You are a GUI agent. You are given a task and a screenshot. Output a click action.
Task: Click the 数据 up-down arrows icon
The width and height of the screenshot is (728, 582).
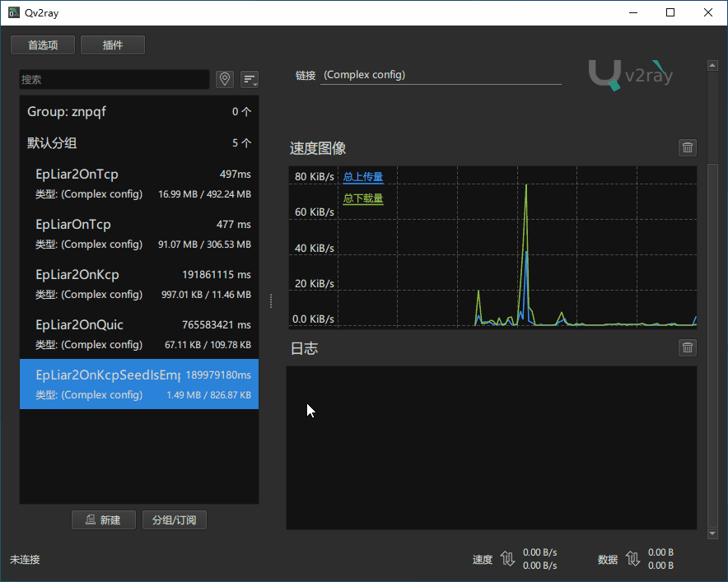[x=632, y=559]
